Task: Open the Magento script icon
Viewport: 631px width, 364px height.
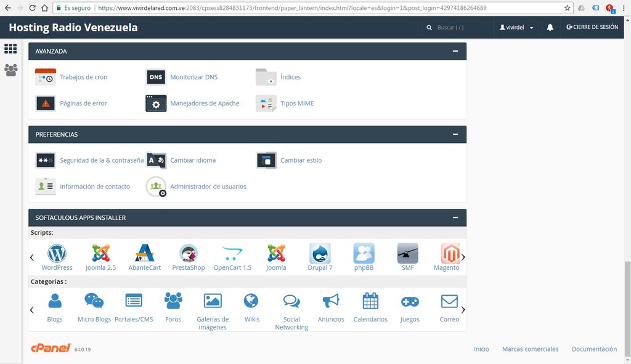Action: pos(450,253)
